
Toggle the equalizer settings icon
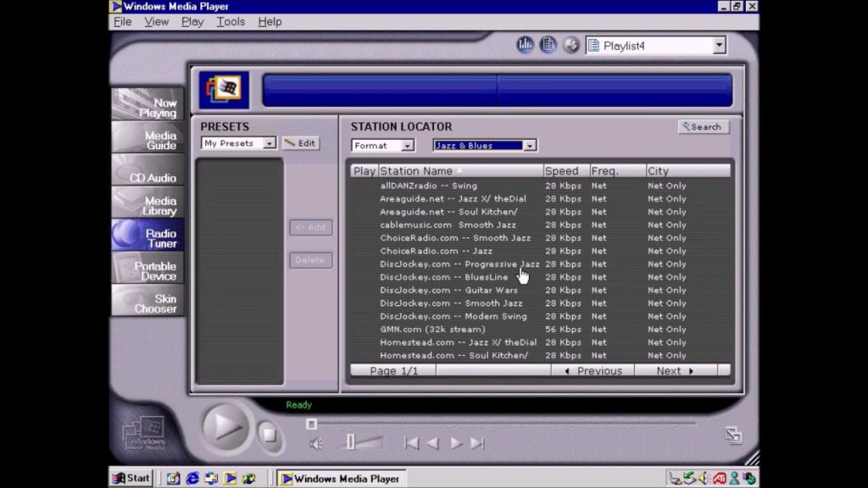tap(525, 46)
